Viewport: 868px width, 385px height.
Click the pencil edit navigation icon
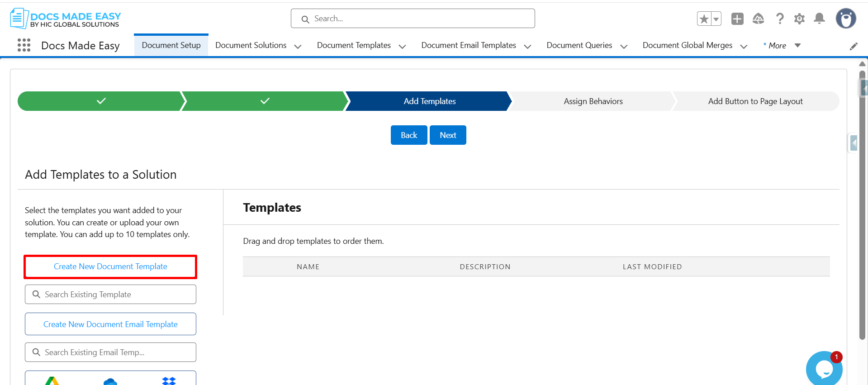[854, 46]
